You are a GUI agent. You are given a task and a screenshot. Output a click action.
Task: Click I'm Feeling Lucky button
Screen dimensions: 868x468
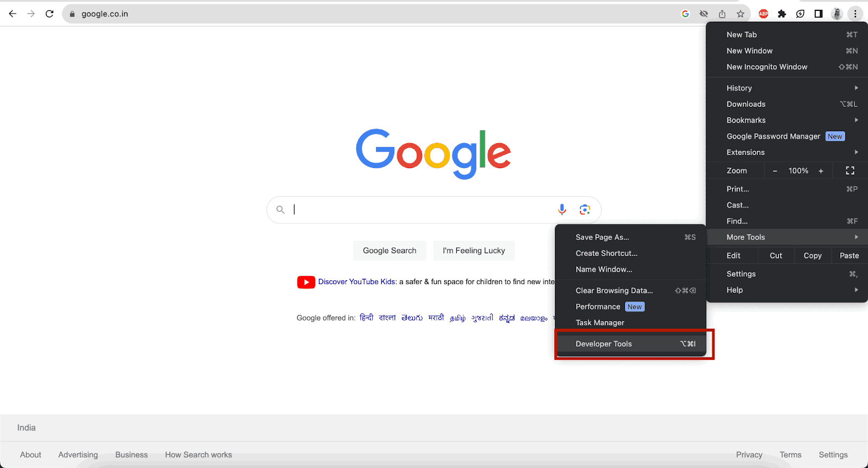point(474,251)
